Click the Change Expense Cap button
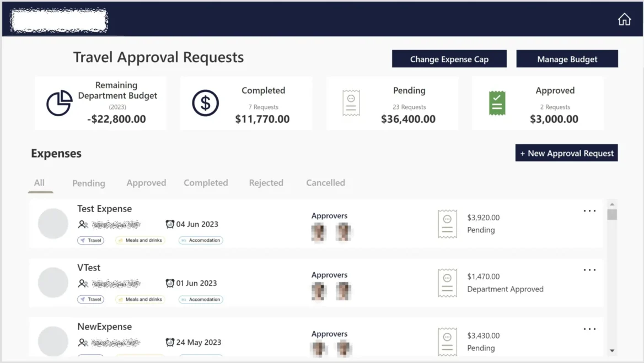 click(449, 58)
